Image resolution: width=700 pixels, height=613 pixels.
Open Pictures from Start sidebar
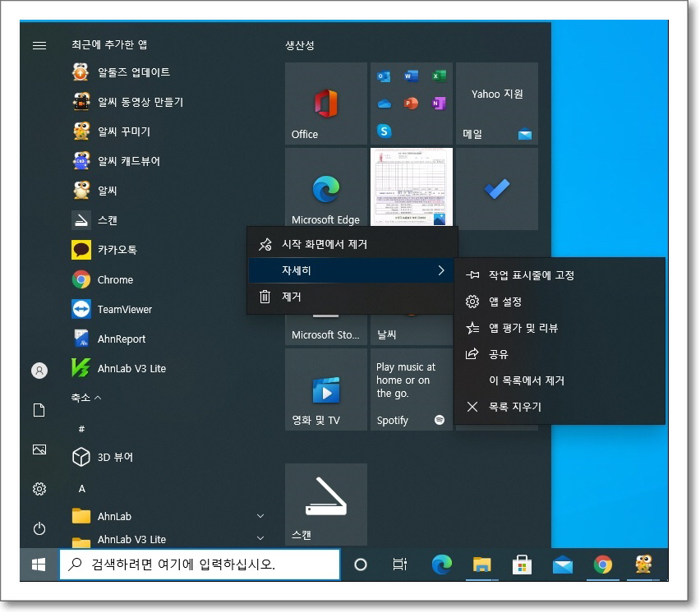[x=39, y=449]
